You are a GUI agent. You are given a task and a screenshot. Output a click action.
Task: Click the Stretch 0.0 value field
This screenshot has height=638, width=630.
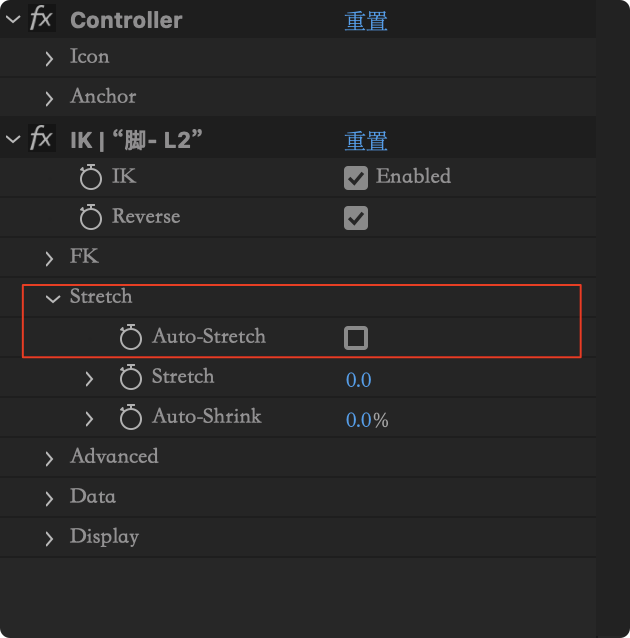point(358,380)
